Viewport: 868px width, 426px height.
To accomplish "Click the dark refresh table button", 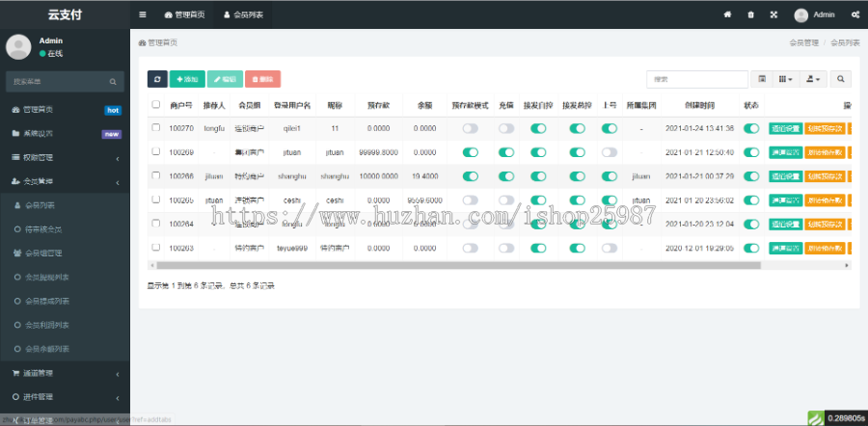I will point(157,79).
